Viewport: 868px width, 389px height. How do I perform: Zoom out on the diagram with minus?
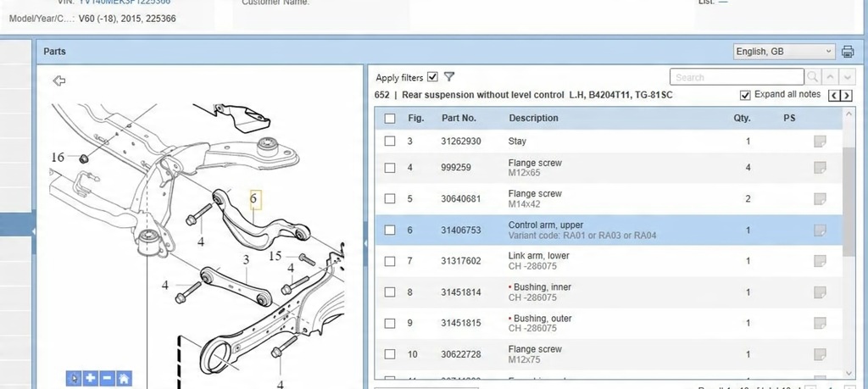coord(108,379)
